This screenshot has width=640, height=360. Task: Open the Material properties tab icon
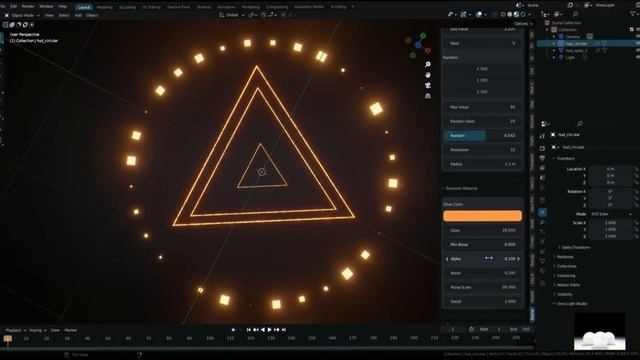542,271
